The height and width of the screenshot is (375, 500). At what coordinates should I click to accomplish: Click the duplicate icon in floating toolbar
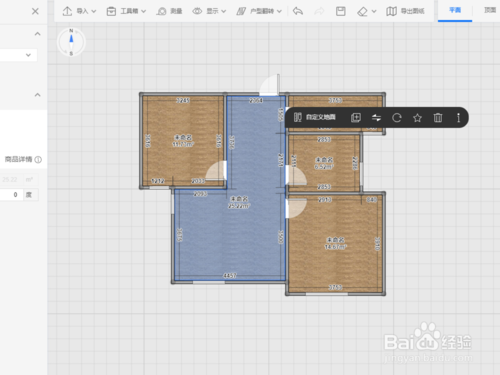(356, 117)
